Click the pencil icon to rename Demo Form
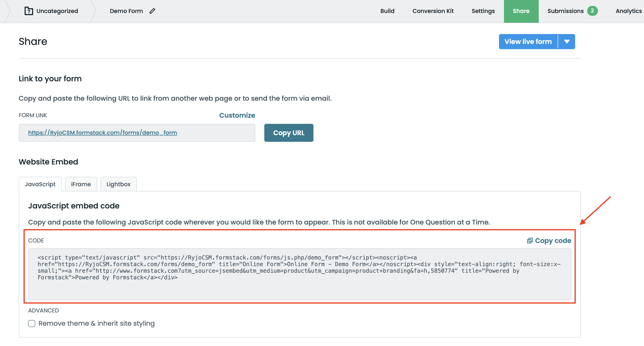This screenshot has height=346, width=644. pyautogui.click(x=152, y=11)
